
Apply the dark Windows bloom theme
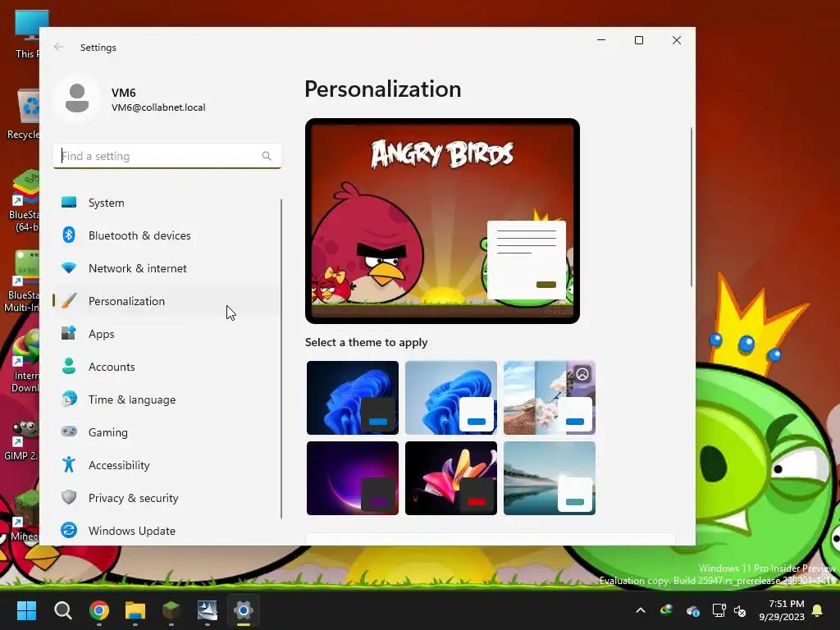(353, 398)
